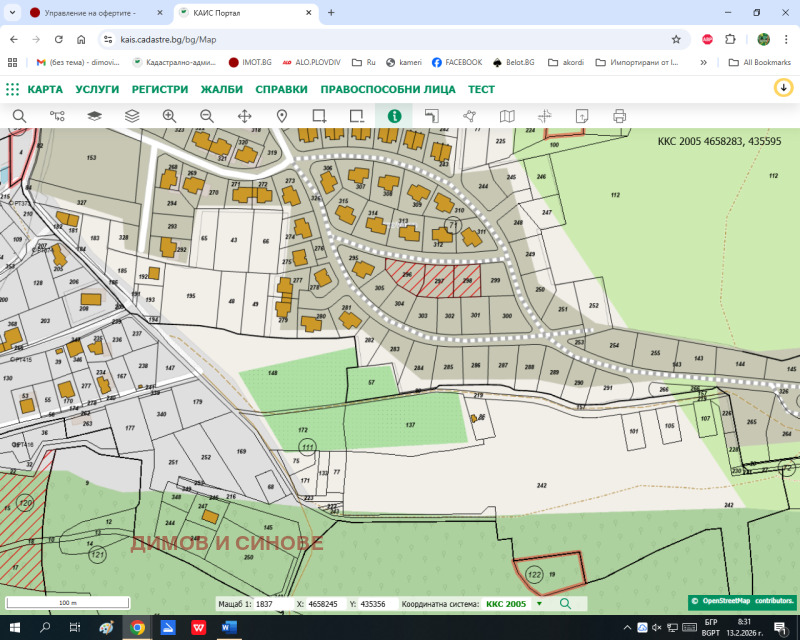Activate the pan tool with crossed arrows
The width and height of the screenshot is (800, 640).
tap(244, 116)
